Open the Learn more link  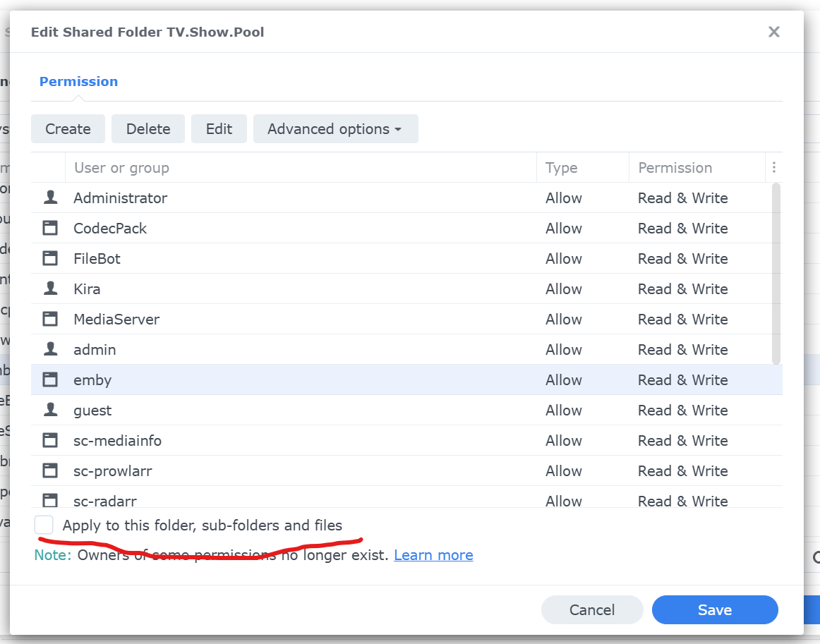click(x=433, y=555)
